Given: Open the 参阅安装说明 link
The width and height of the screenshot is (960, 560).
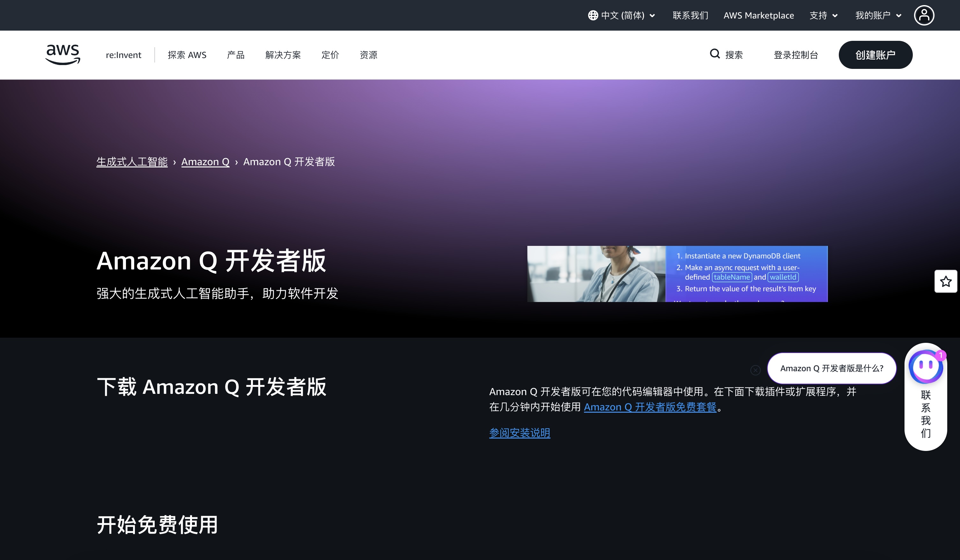Looking at the screenshot, I should click(x=519, y=433).
